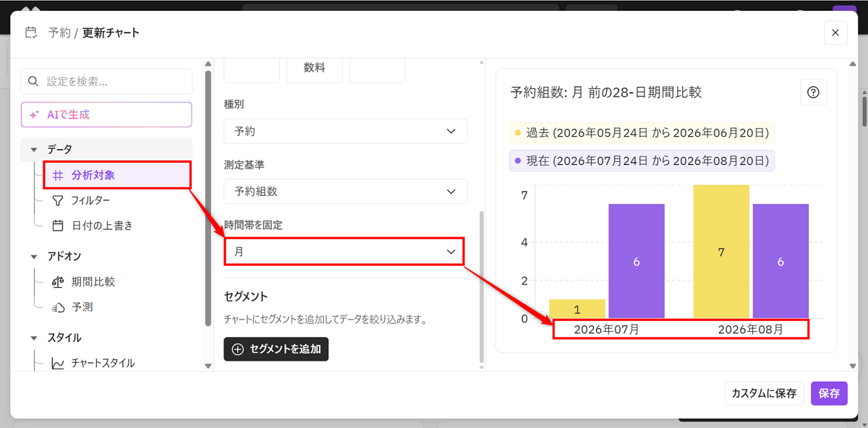This screenshot has width=868, height=428.
Task: Click the セグメントを追加 button
Action: (x=276, y=348)
